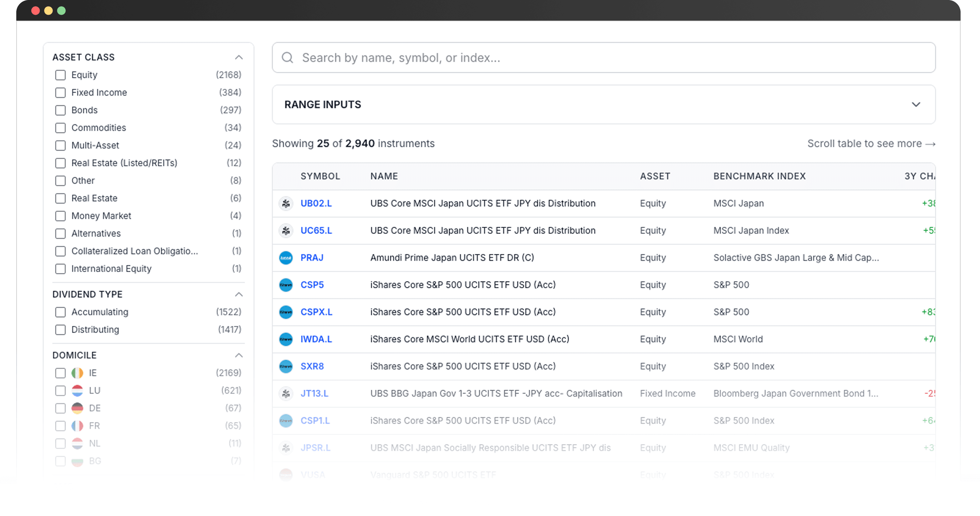Image resolution: width=980 pixels, height=516 pixels.
Task: Click the France flag icon next to FR
Action: click(x=77, y=426)
